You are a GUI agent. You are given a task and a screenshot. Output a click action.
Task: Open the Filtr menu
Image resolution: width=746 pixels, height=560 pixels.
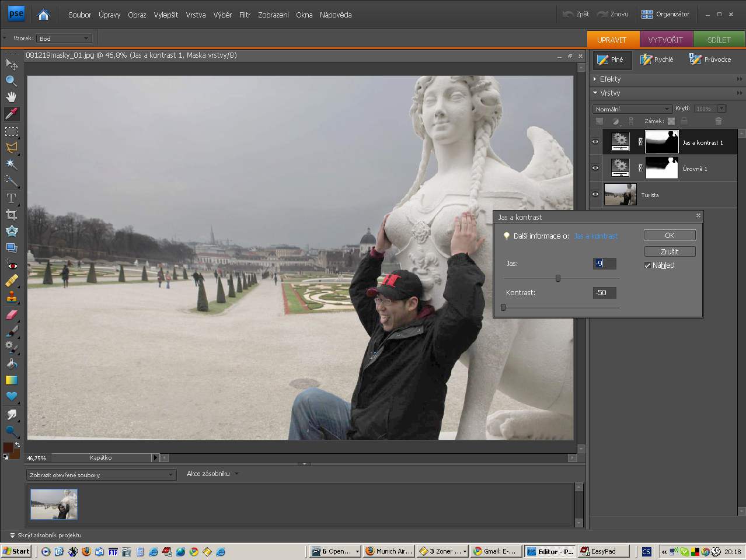click(x=245, y=15)
